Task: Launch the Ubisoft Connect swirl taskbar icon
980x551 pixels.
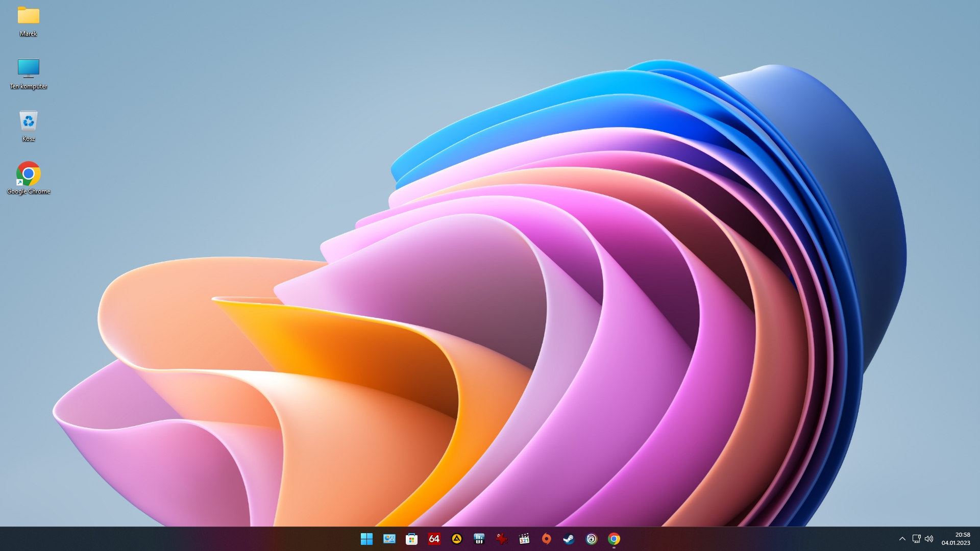Action: point(592,539)
